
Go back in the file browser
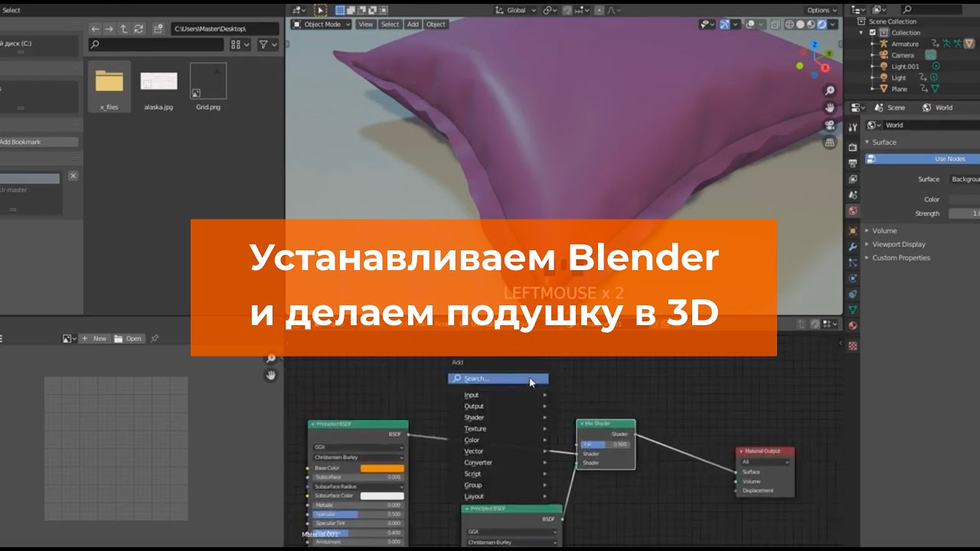click(x=95, y=28)
